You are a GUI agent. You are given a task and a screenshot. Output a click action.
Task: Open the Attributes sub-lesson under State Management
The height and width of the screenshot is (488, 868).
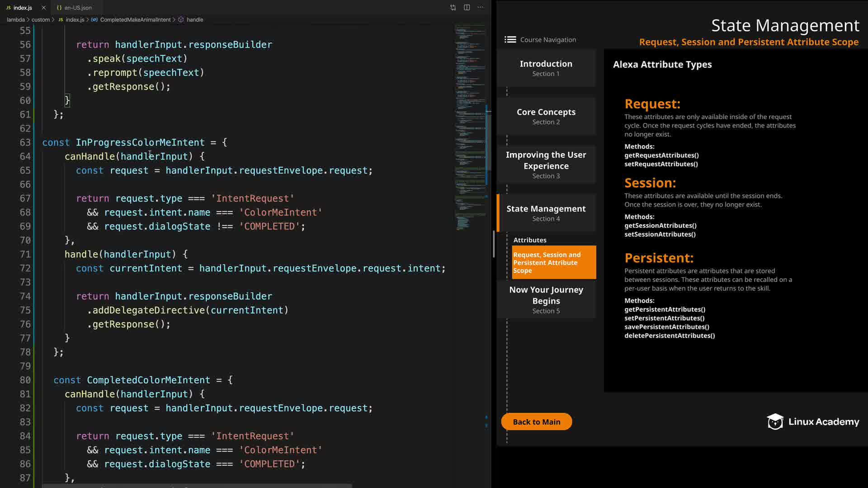[529, 240]
